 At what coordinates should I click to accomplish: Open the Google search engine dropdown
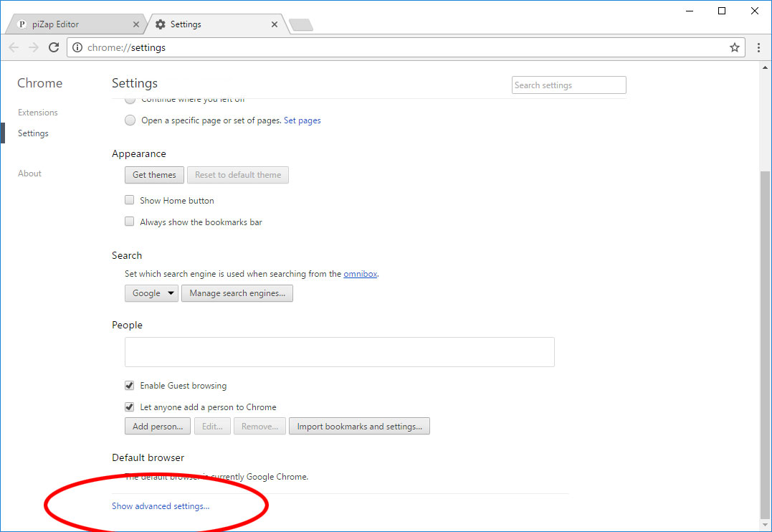click(x=151, y=293)
